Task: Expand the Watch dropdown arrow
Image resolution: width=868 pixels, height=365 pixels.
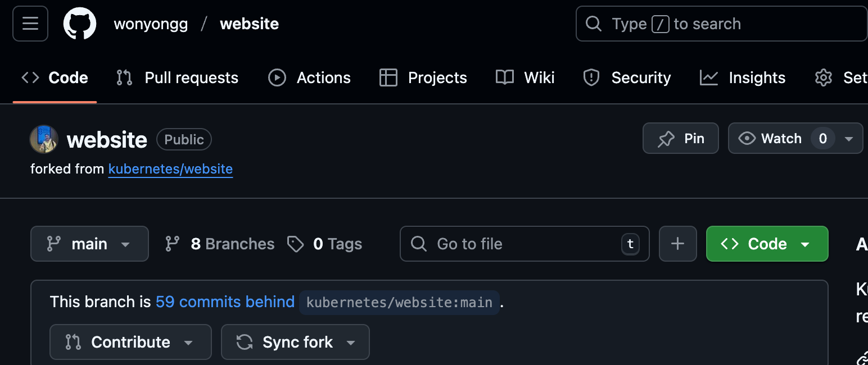Action: pos(849,139)
